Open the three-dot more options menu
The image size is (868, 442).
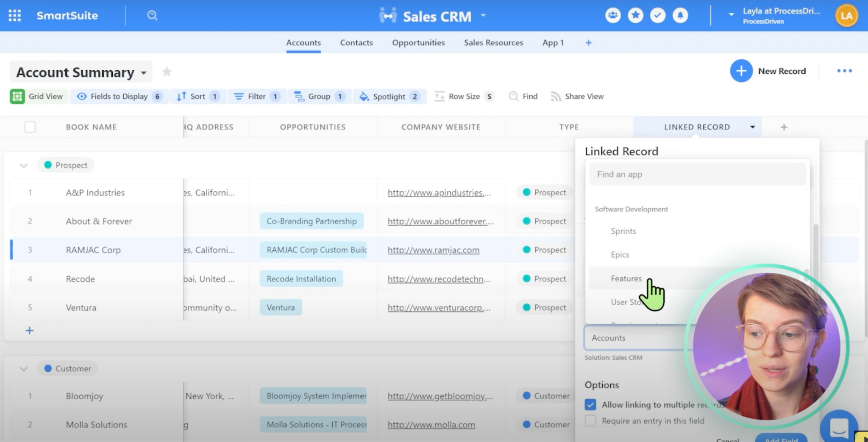(844, 71)
